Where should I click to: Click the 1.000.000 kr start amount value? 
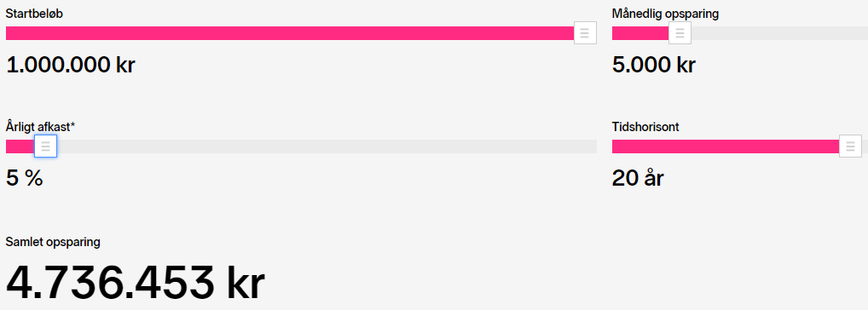tap(71, 66)
